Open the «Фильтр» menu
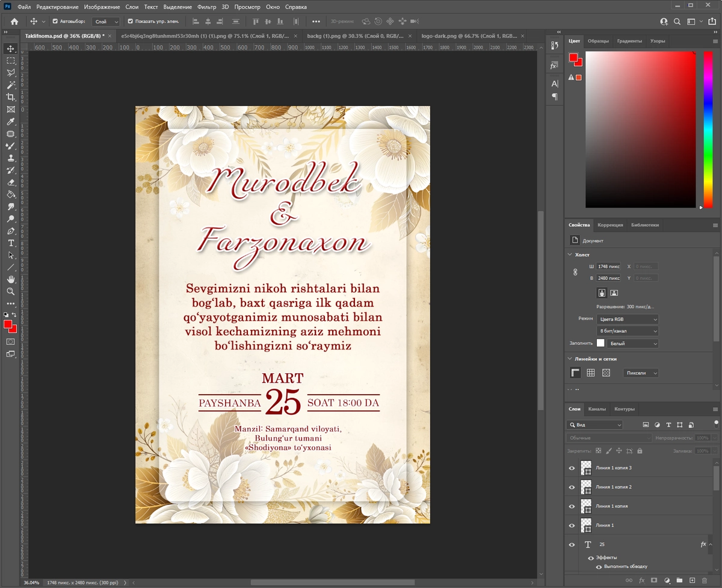This screenshot has height=588, width=722. (206, 7)
